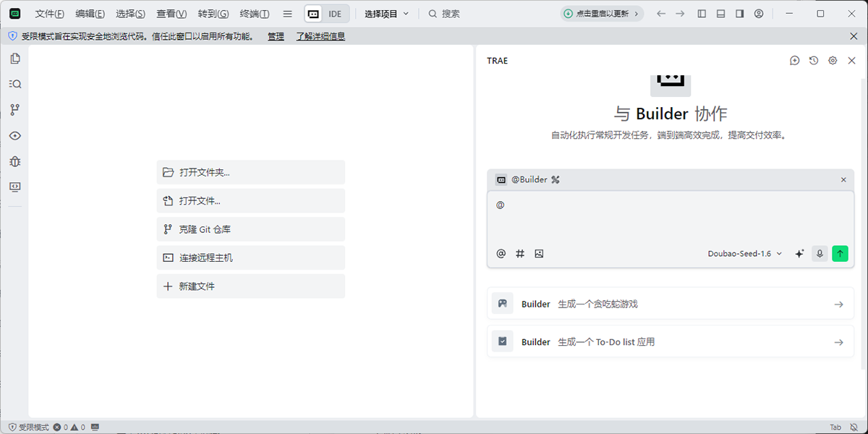Toggle the left primary sidebar layout
This screenshot has height=434, width=868.
point(702,14)
